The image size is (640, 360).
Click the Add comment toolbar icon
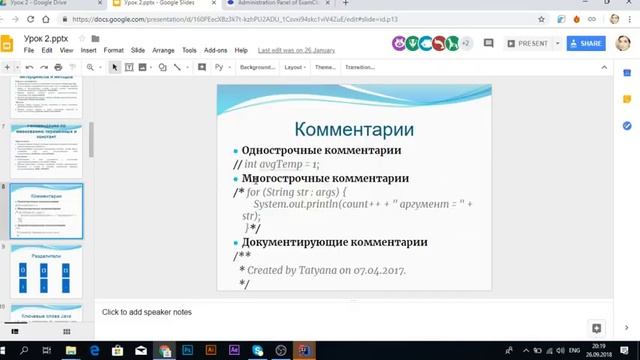click(202, 67)
